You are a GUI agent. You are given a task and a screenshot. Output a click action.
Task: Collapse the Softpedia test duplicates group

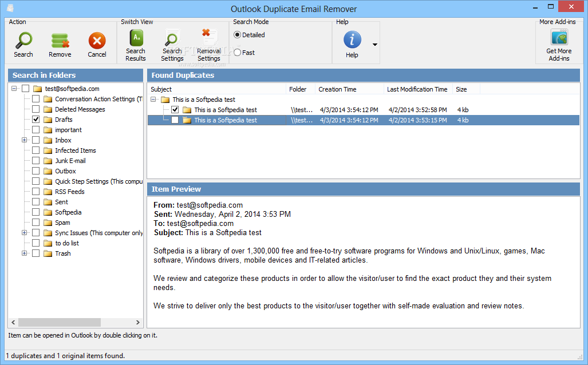(153, 100)
